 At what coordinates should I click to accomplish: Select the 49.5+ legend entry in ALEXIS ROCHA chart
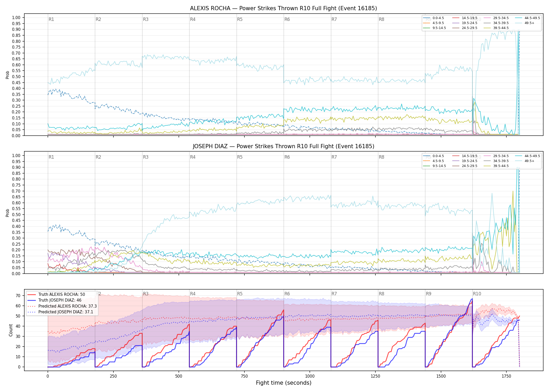[x=525, y=23]
